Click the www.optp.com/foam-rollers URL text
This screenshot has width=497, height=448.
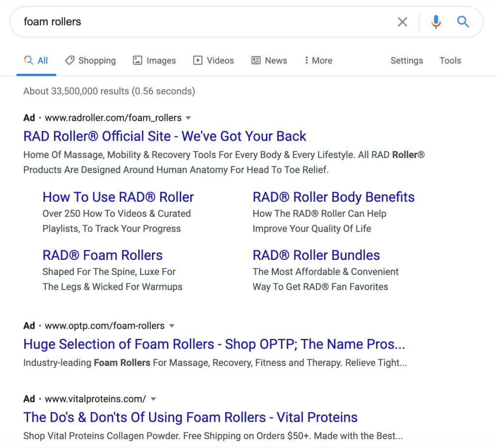[105, 326]
